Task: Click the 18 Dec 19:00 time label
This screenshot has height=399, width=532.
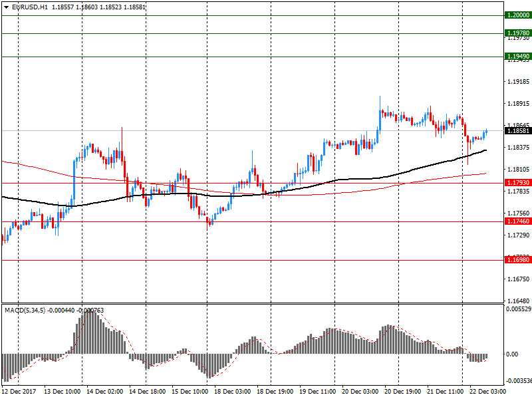Action: tap(275, 391)
